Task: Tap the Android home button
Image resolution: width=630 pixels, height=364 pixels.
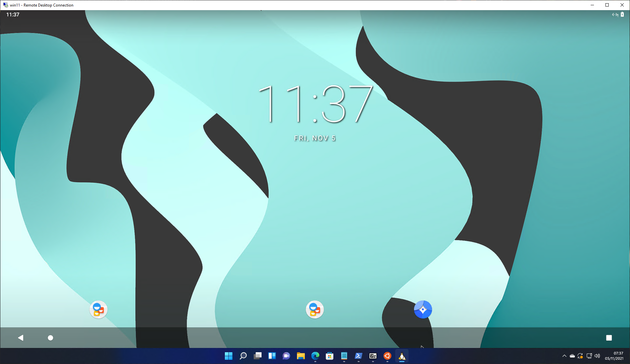Action: [x=50, y=337]
